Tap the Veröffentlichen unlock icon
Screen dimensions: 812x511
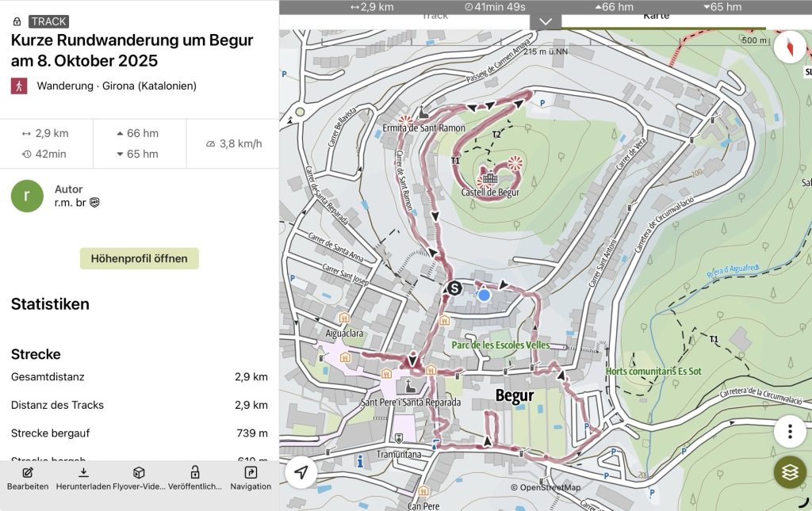pyautogui.click(x=195, y=473)
